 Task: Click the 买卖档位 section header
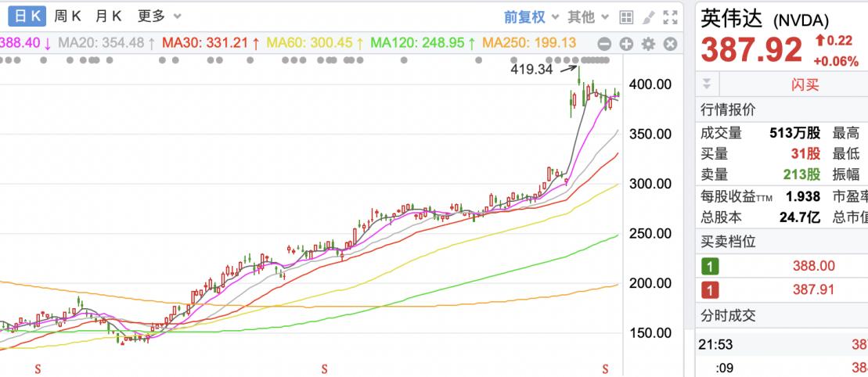pos(727,242)
